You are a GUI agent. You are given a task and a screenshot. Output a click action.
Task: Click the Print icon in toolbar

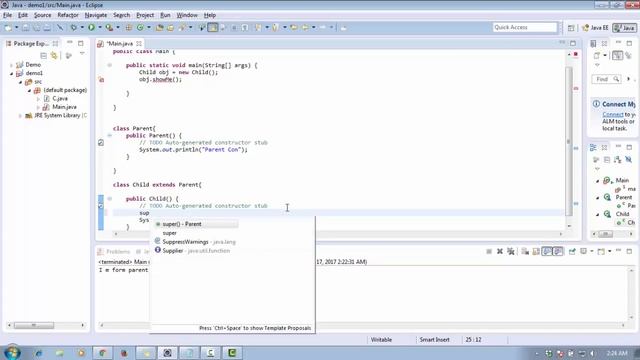pyautogui.click(x=47, y=27)
